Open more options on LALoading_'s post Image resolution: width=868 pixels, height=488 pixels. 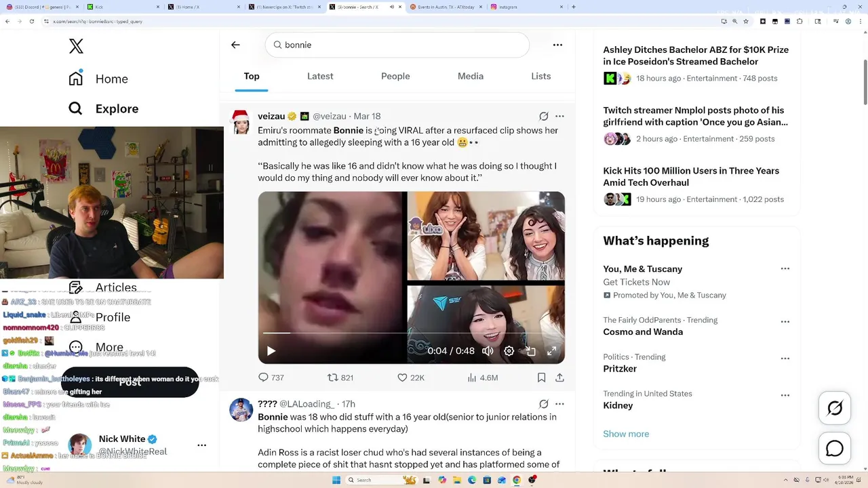pyautogui.click(x=559, y=403)
